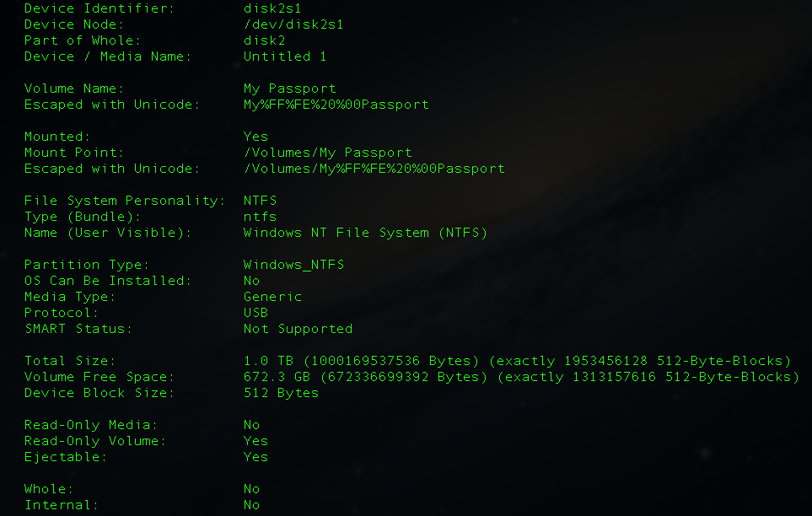The height and width of the screenshot is (516, 812).
Task: Click the Device Identifier: label
Action: [x=99, y=8]
